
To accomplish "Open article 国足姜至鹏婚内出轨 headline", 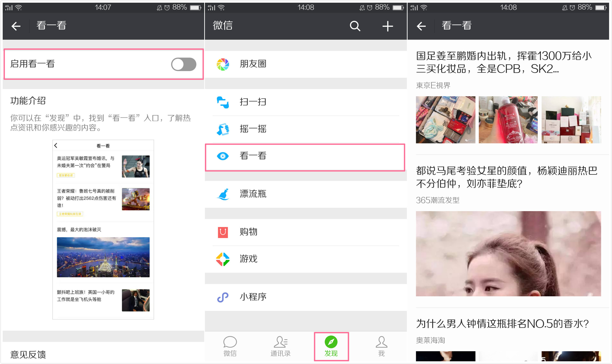I will click(504, 62).
